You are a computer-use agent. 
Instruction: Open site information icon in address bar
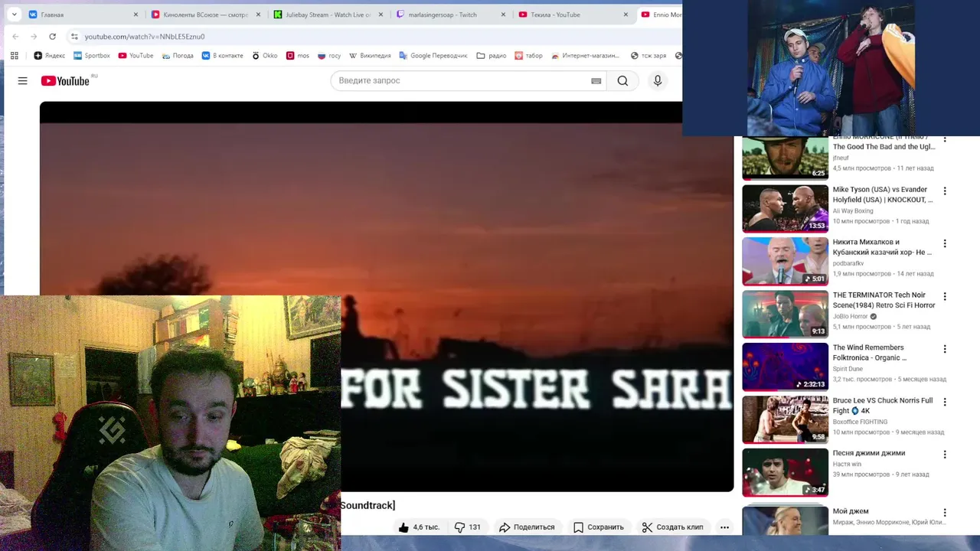coord(73,37)
